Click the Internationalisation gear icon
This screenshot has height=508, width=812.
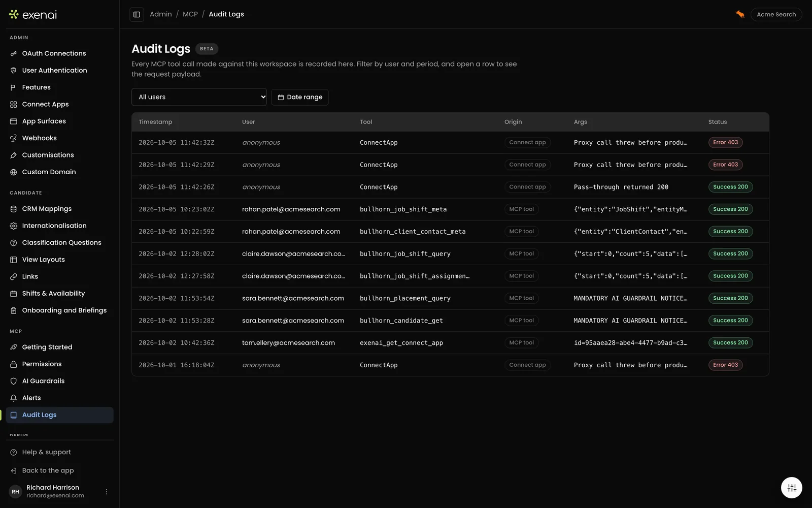tap(14, 226)
